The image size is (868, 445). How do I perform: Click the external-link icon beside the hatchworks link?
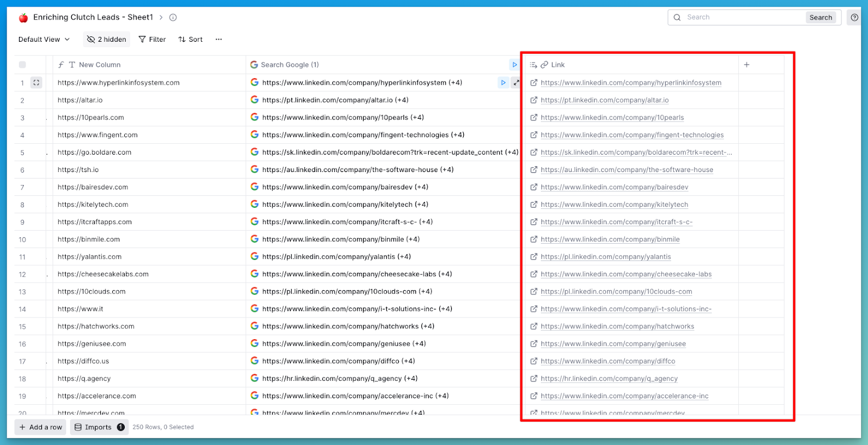click(x=534, y=326)
